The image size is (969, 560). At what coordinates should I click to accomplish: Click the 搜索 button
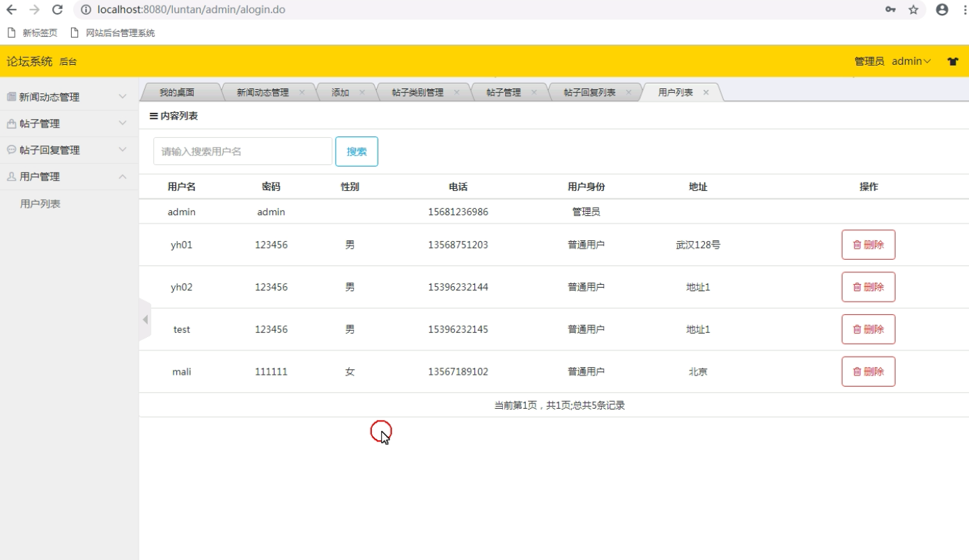click(357, 151)
